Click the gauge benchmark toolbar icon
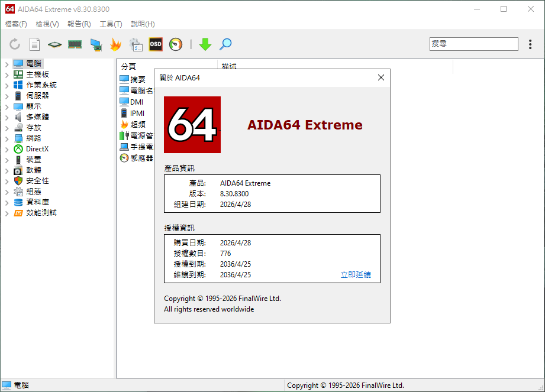The height and width of the screenshot is (392, 545). click(x=176, y=44)
